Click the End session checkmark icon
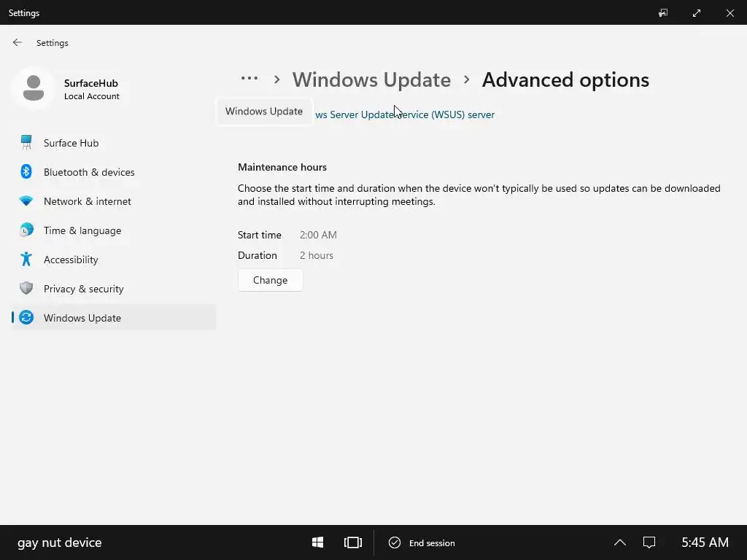The height and width of the screenshot is (560, 747). tap(395, 542)
